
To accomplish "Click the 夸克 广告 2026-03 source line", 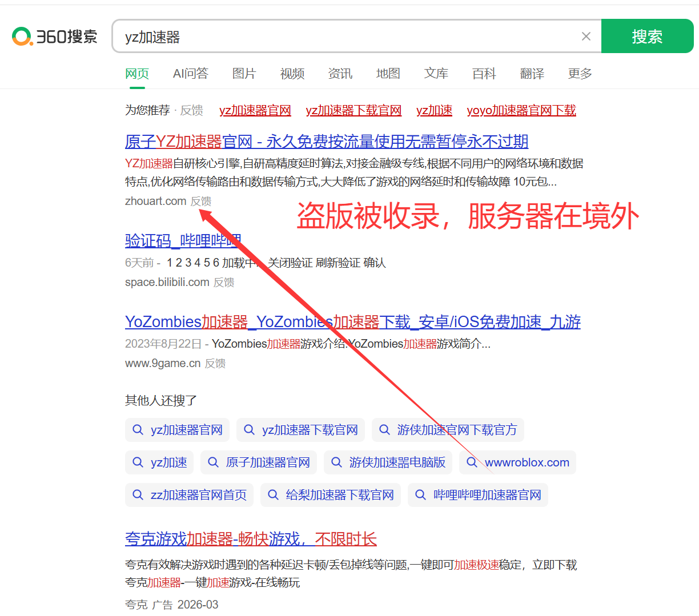I will pos(171,605).
